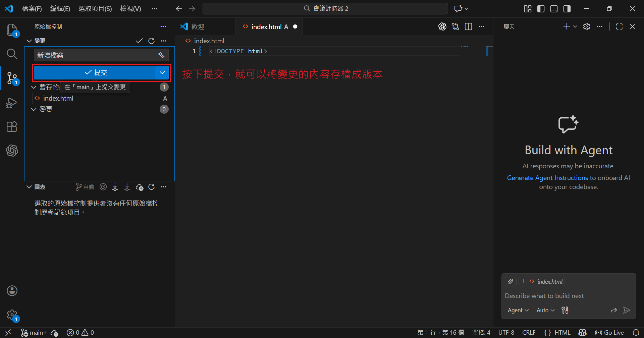The width and height of the screenshot is (644, 338).
Task: Click the commit message input field
Action: coord(96,55)
